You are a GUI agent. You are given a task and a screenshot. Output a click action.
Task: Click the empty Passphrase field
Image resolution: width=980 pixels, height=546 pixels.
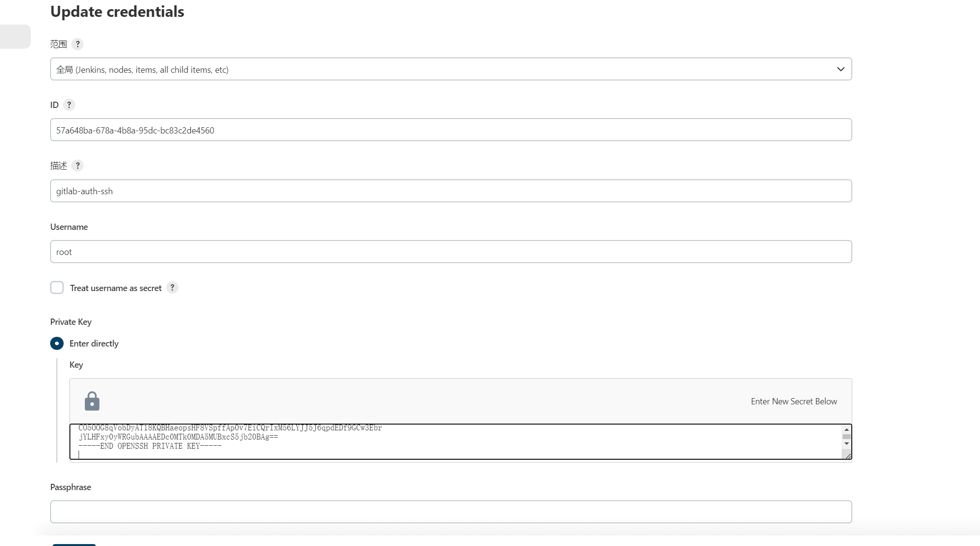[x=451, y=512]
